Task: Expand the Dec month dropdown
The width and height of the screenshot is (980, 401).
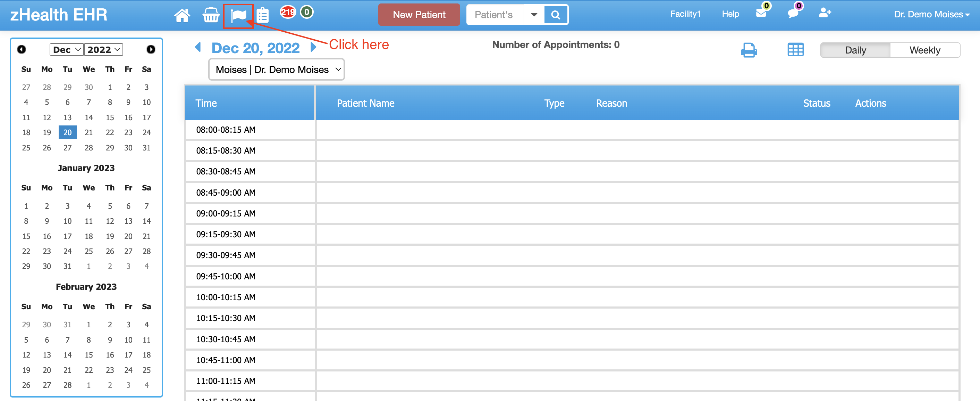Action: (x=67, y=49)
